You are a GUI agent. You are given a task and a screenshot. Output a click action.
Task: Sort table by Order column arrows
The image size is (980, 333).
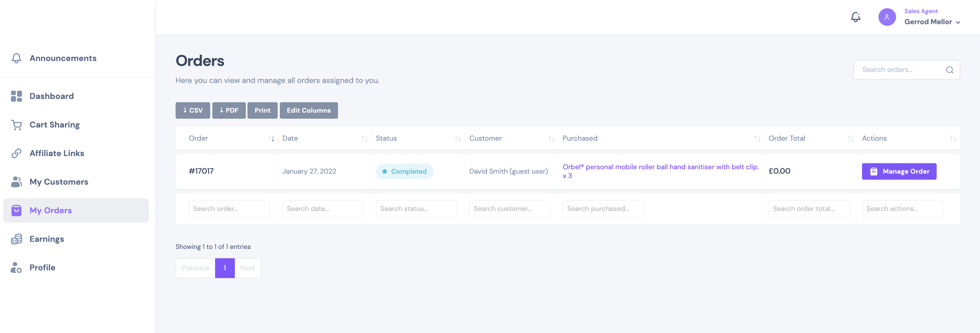click(x=271, y=138)
